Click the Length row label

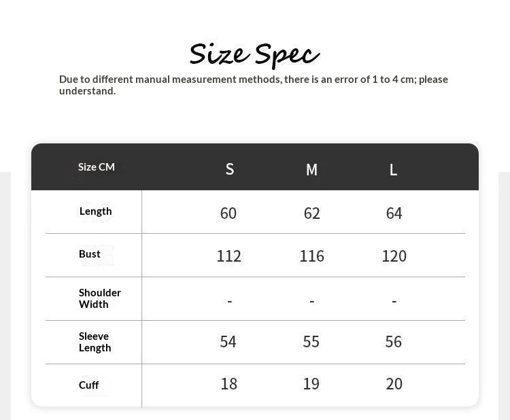[96, 211]
